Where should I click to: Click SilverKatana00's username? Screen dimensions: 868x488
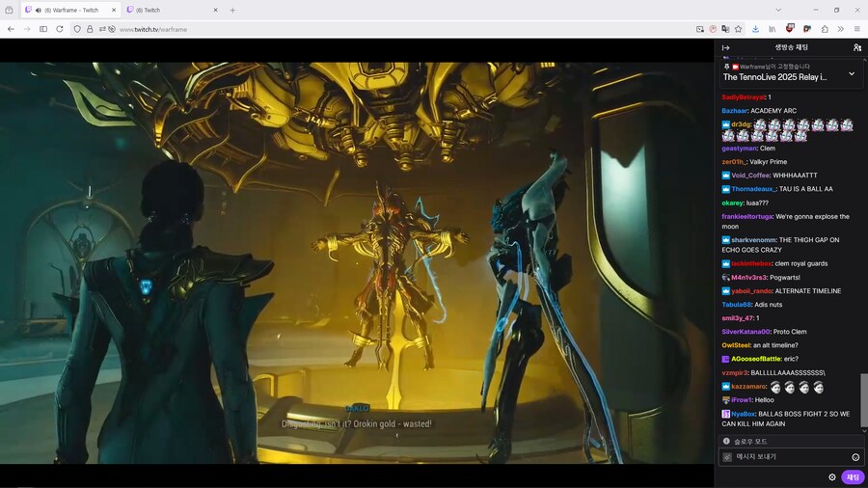click(746, 332)
